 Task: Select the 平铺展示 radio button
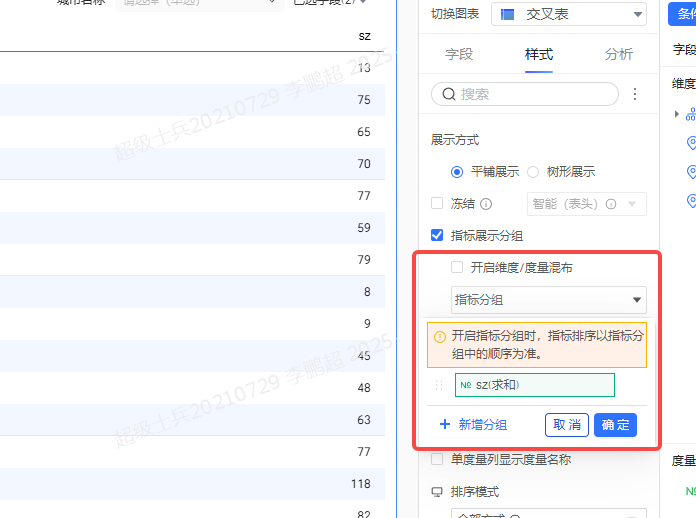click(457, 172)
